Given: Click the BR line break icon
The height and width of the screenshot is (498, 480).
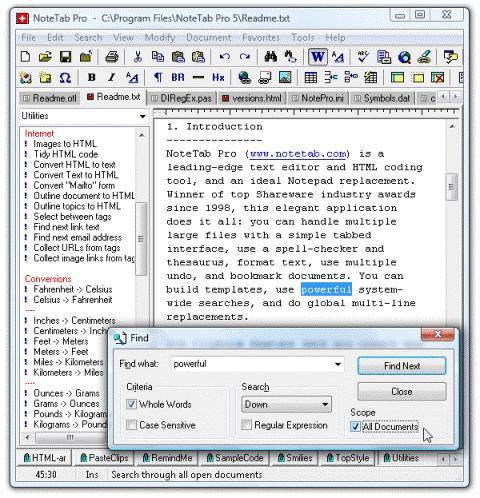Looking at the screenshot, I should 178,78.
